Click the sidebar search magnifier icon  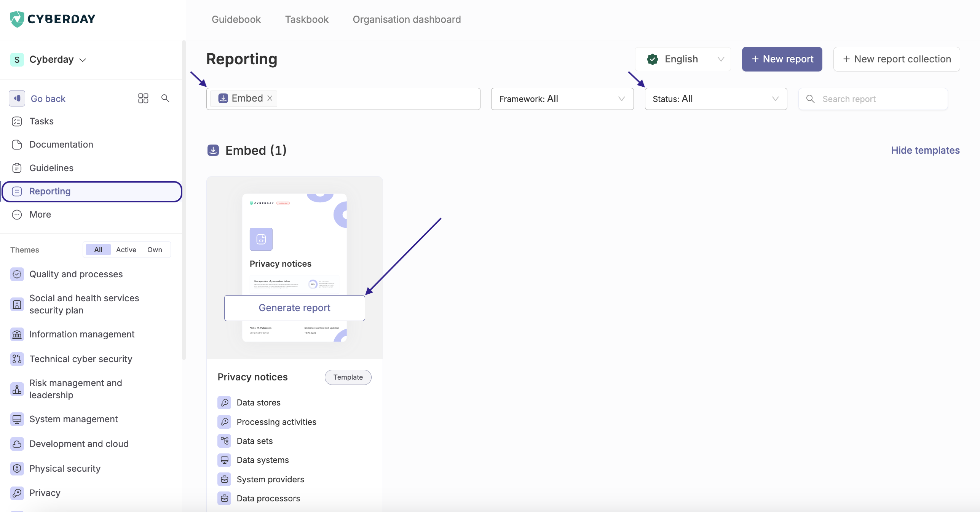165,98
